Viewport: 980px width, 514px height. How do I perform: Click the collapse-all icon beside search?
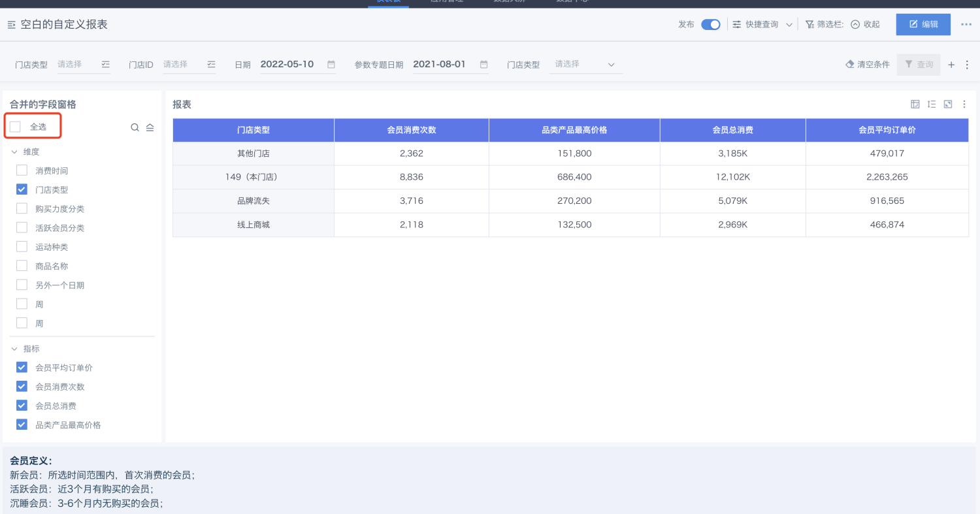150,127
